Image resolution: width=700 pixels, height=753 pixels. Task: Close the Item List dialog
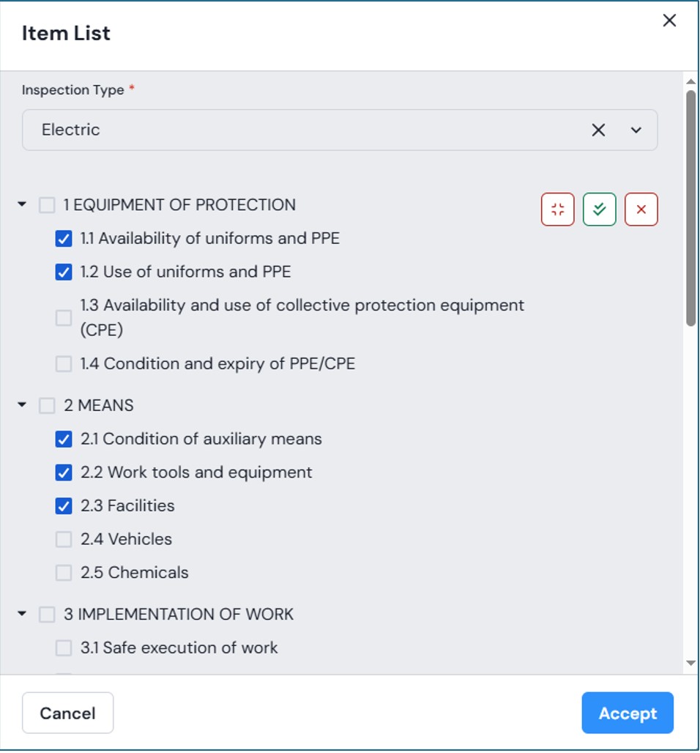669,21
